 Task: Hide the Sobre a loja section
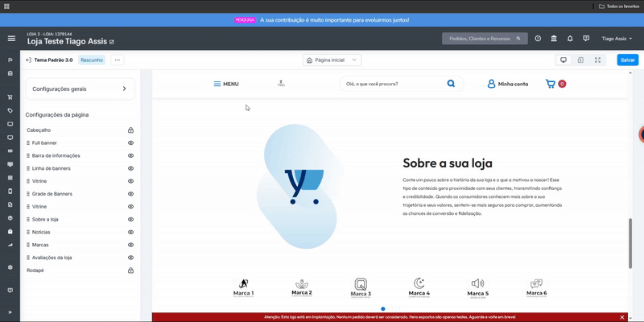(x=130, y=219)
